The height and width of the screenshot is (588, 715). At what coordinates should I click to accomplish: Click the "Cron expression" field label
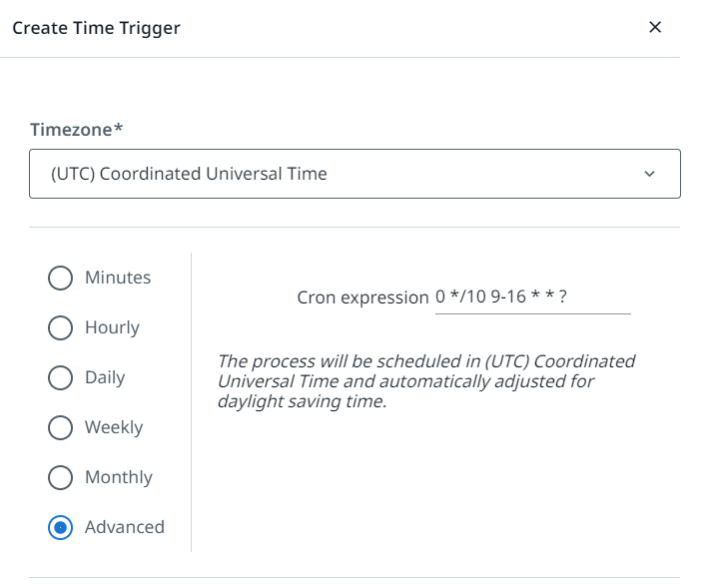362,297
